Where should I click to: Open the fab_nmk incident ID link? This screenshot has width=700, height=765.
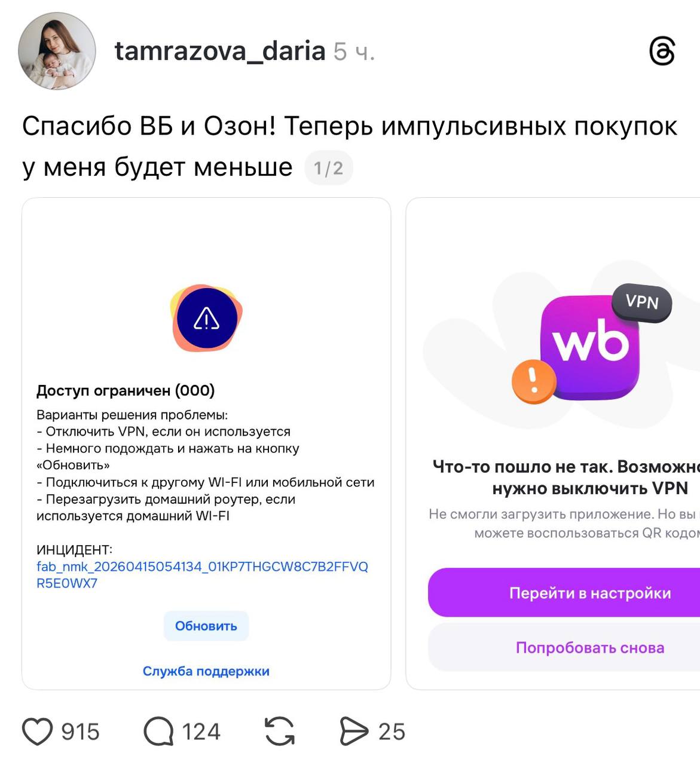coord(203,574)
